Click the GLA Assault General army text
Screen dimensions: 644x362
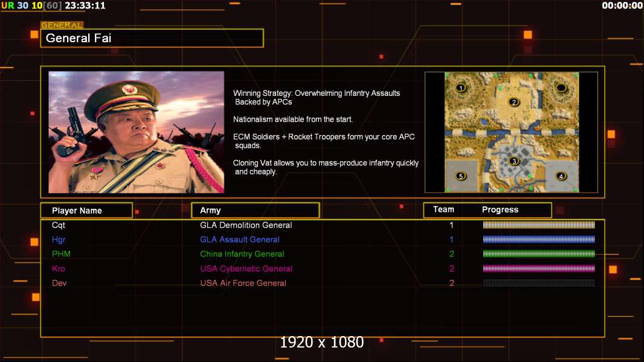tap(240, 240)
